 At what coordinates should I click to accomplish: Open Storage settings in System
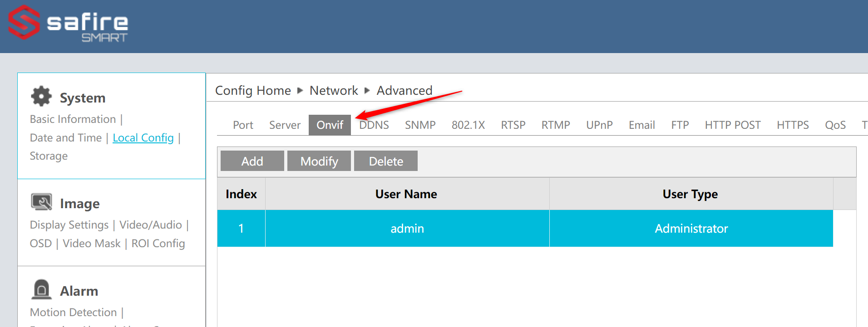pyautogui.click(x=49, y=156)
